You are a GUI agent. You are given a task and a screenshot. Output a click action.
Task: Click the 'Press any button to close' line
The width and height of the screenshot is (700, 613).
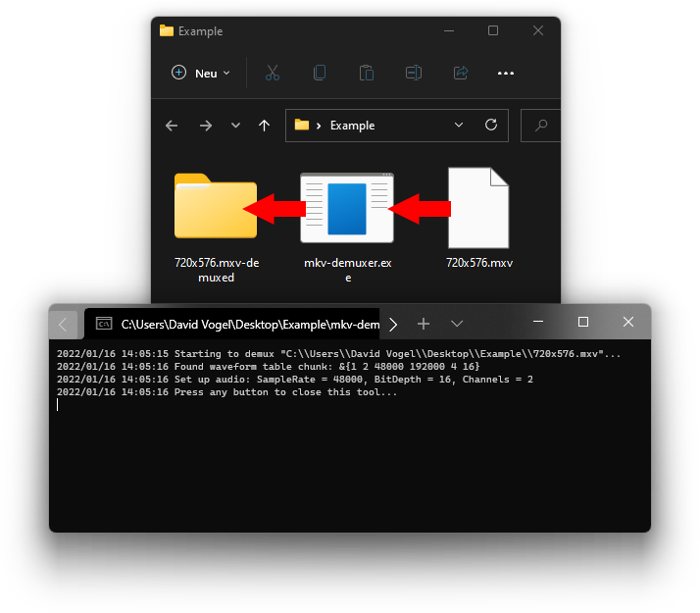click(x=226, y=392)
